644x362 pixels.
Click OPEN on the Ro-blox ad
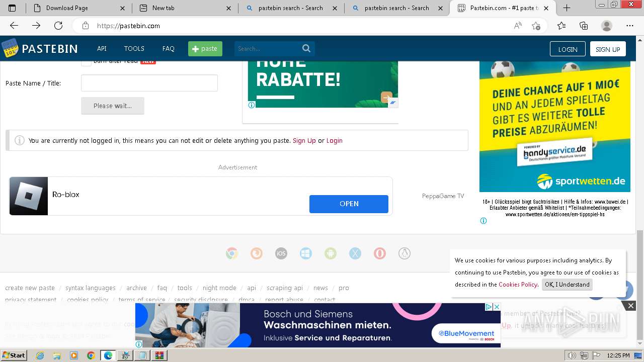click(x=349, y=204)
